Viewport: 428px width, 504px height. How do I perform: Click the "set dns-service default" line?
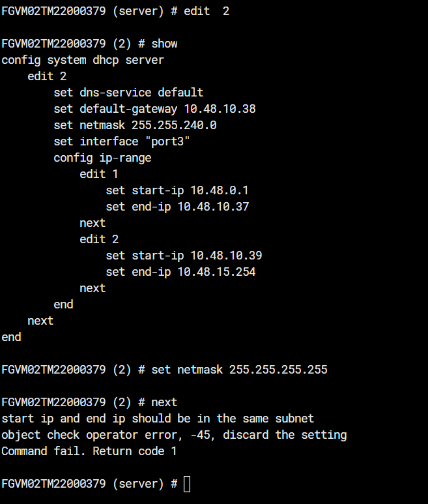[128, 93]
